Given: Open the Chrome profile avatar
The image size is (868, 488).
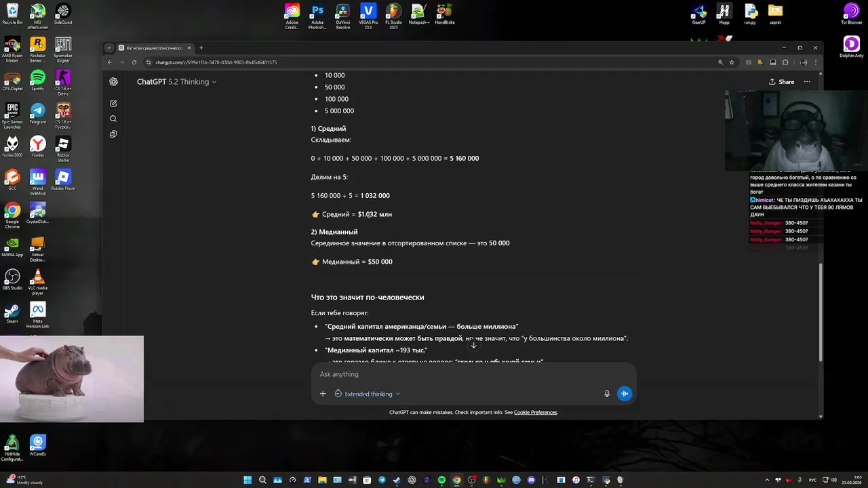Looking at the screenshot, I should [804, 62].
